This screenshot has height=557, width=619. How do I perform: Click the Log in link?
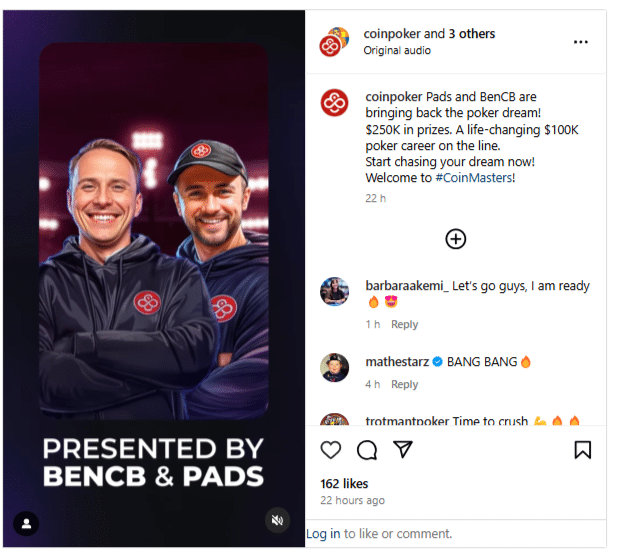pos(323,534)
